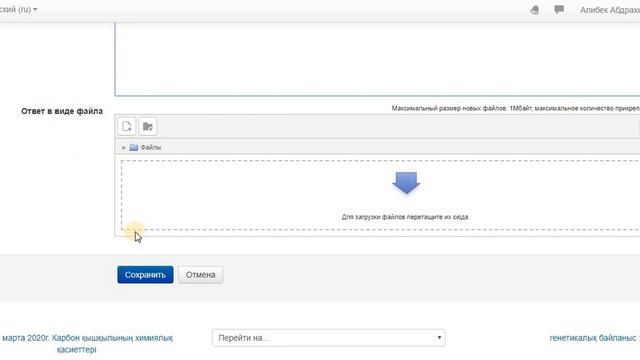Click the Максимальный размер новых файлов text
The width and height of the screenshot is (640, 360).
pyautogui.click(x=516, y=108)
